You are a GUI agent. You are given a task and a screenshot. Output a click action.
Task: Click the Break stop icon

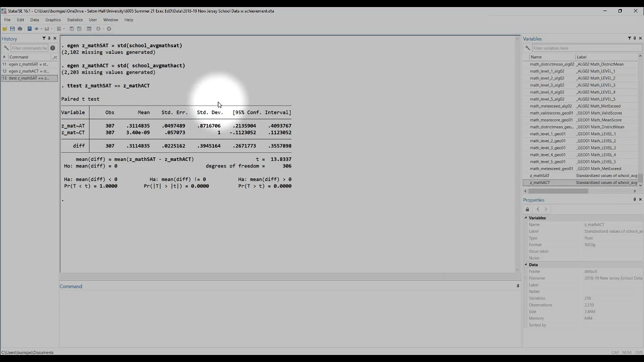(x=109, y=29)
